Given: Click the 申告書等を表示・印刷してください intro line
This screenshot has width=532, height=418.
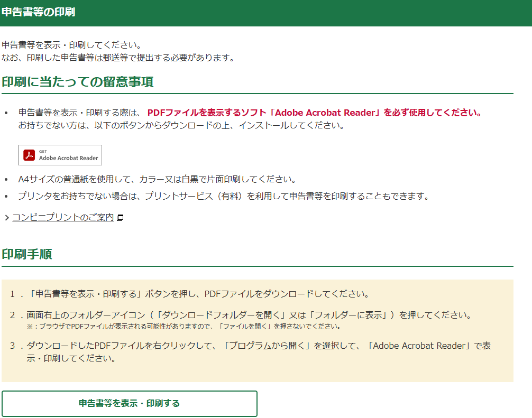Looking at the screenshot, I should [x=71, y=45].
